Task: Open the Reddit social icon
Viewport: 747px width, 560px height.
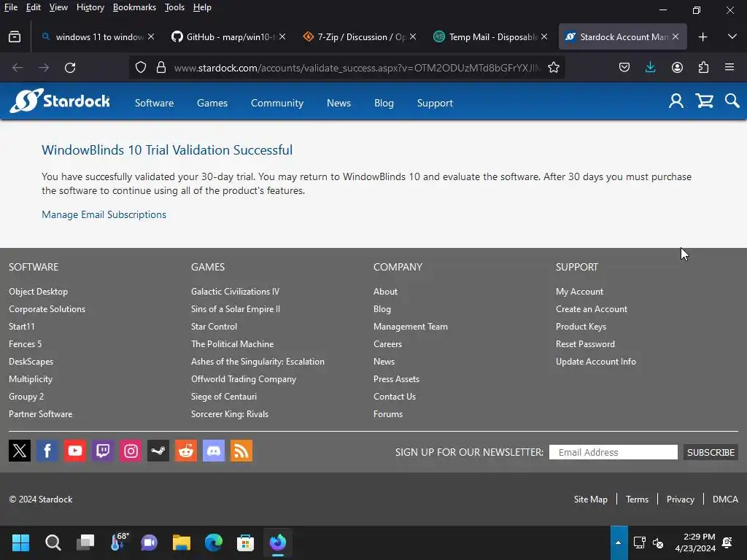Action: (186, 451)
